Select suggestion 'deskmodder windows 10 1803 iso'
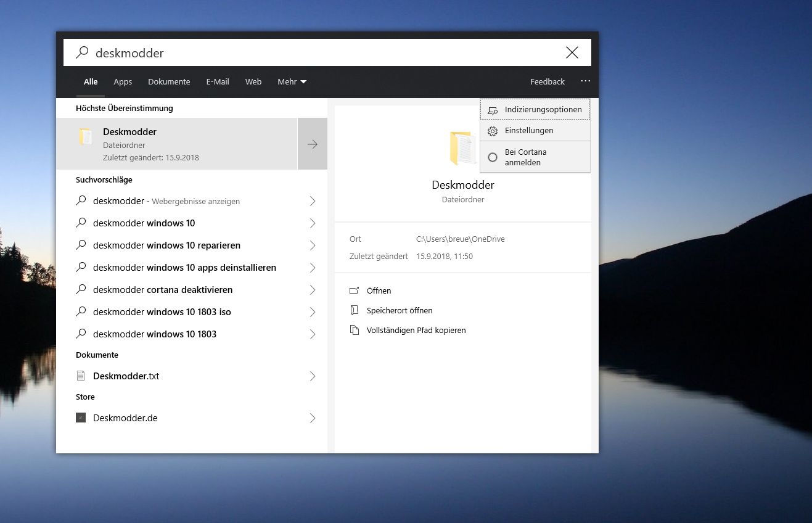 point(192,312)
